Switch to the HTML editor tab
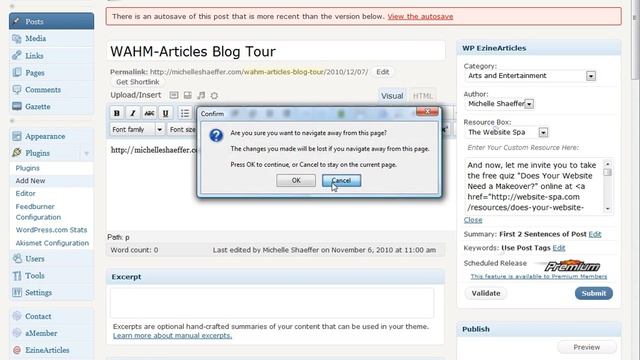The width and height of the screenshot is (640, 360). point(422,96)
